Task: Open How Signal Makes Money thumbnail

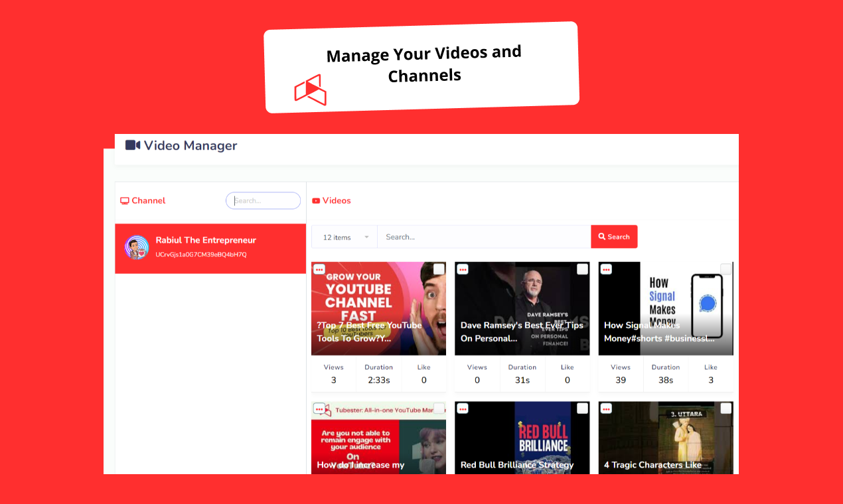Action: pos(666,308)
